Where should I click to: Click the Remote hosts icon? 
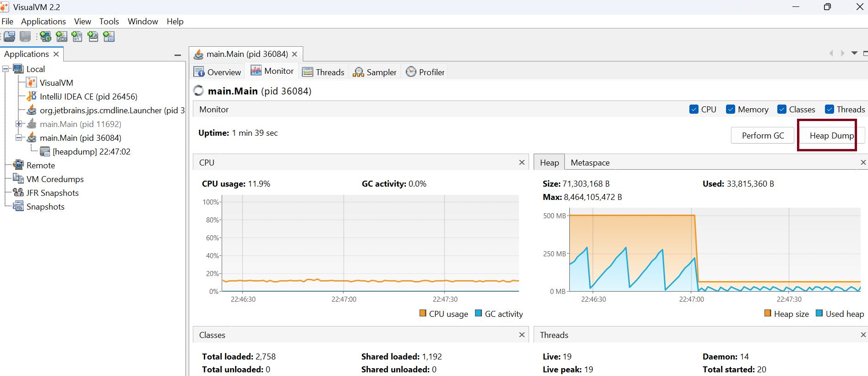pos(18,165)
